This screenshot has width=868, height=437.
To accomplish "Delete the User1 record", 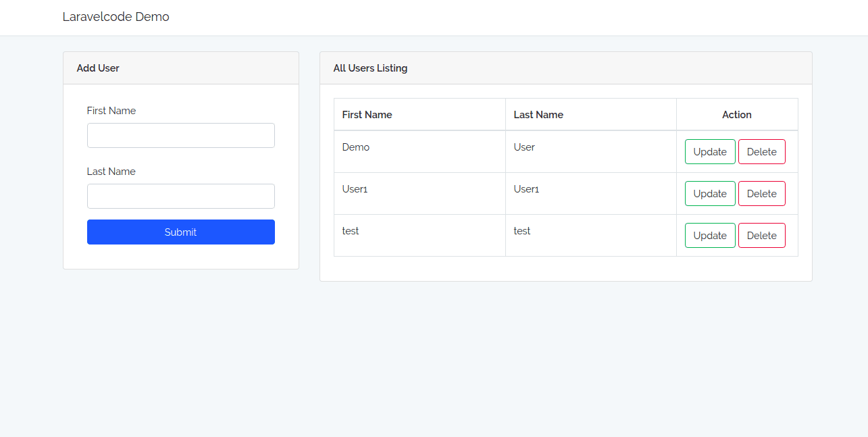I will tap(762, 193).
